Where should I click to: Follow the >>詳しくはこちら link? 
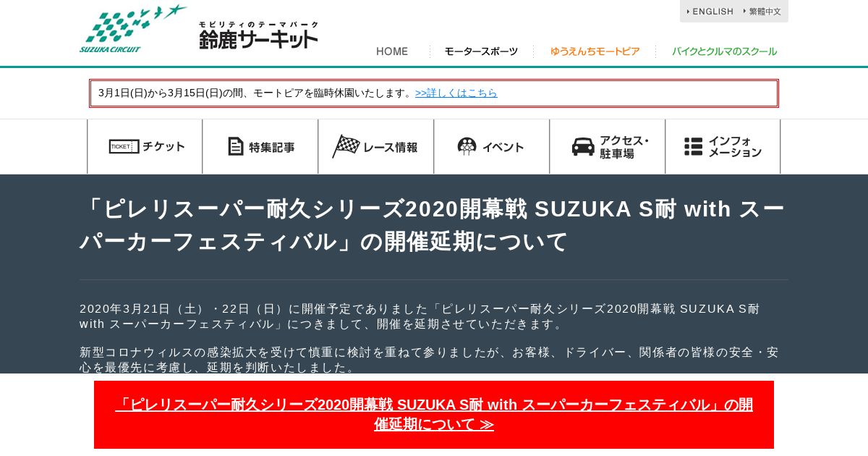(x=456, y=93)
